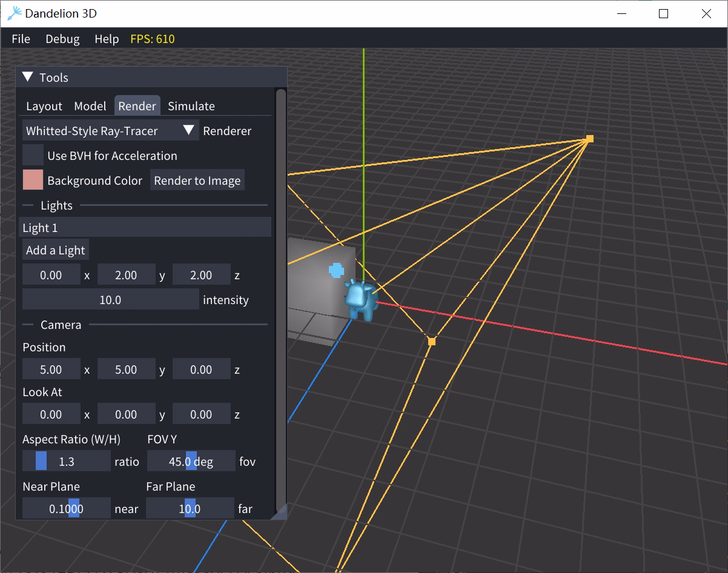Adjust the Aspect Ratio slider
The image size is (728, 573).
click(x=67, y=462)
